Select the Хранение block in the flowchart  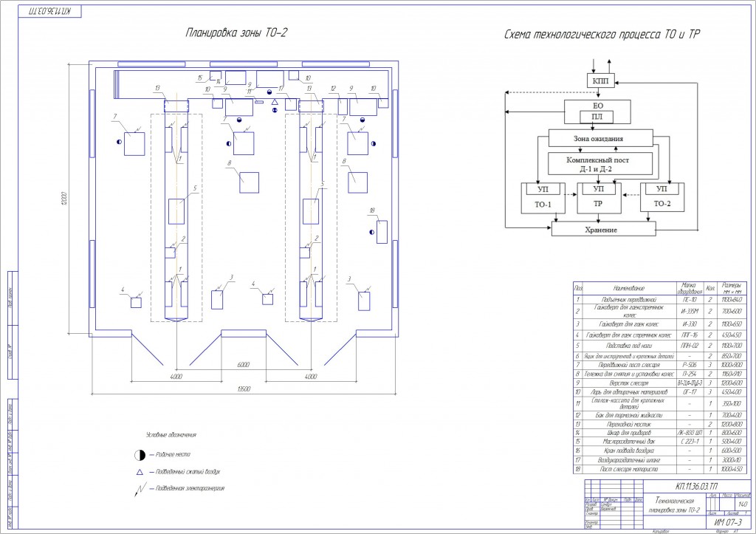(604, 230)
